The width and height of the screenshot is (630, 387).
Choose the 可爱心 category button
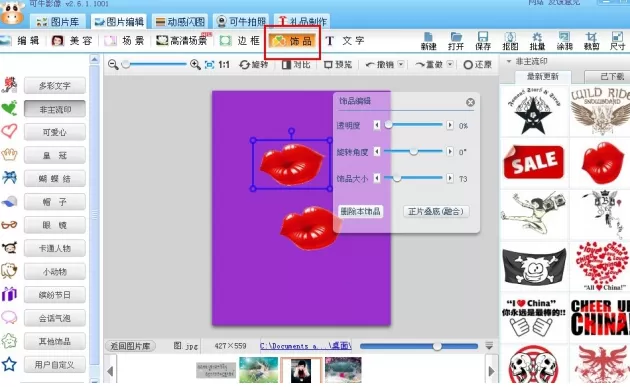tap(55, 132)
